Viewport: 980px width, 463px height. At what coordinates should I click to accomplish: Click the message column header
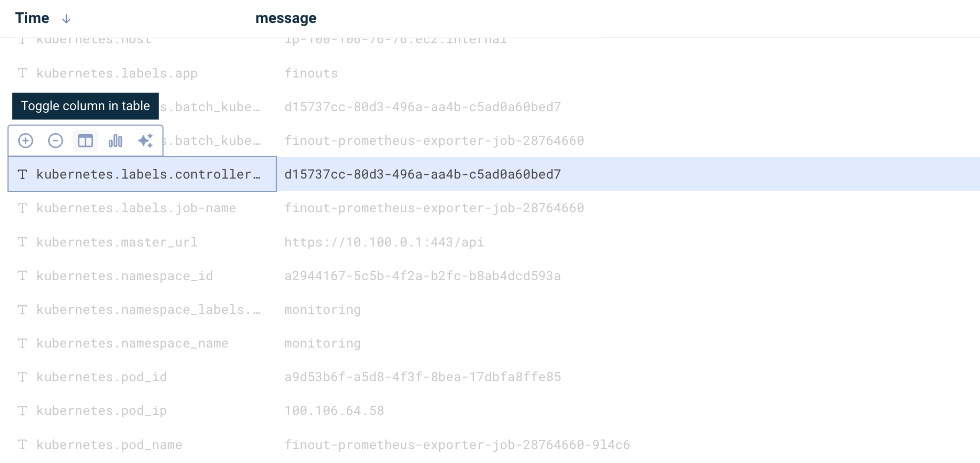[286, 18]
